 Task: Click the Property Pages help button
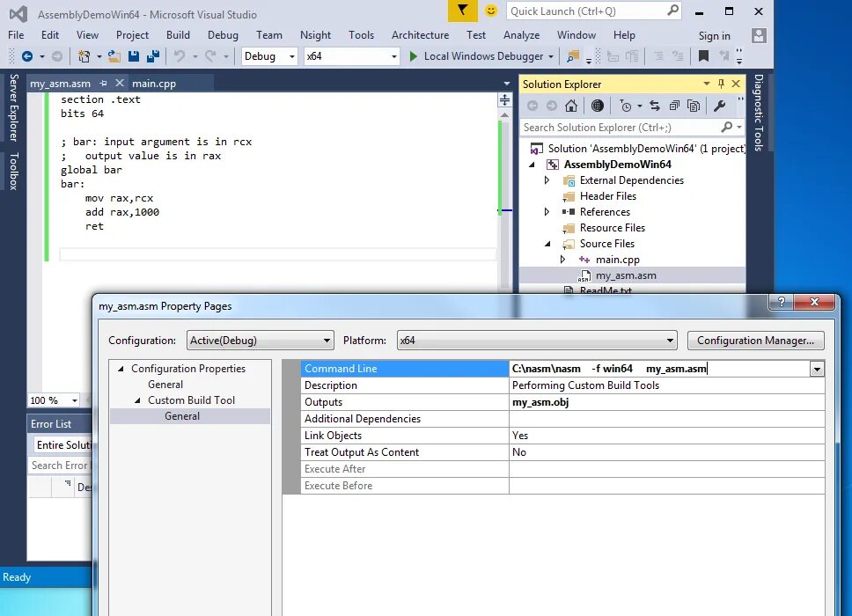coord(781,302)
